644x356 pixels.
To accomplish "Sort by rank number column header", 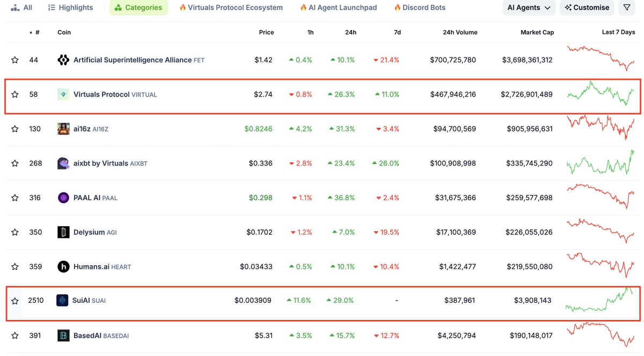I will click(x=34, y=32).
